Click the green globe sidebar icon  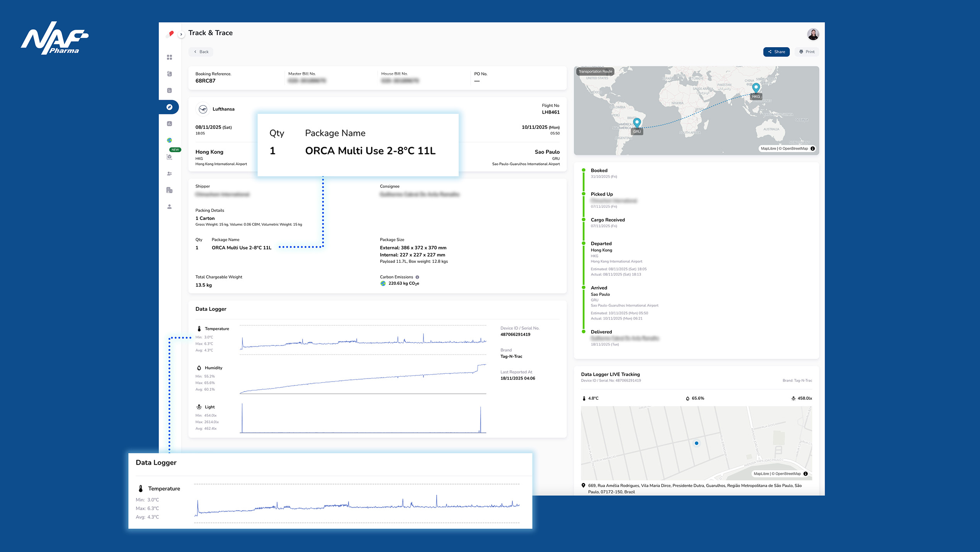coord(169,140)
